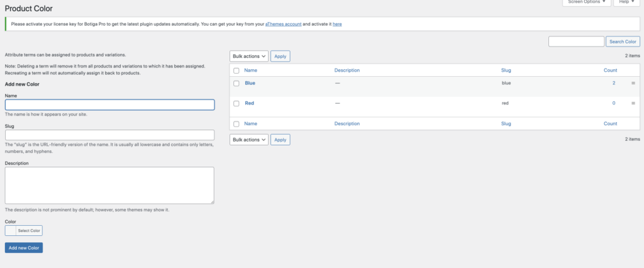
Task: Open the Blue color term
Action: 250,83
